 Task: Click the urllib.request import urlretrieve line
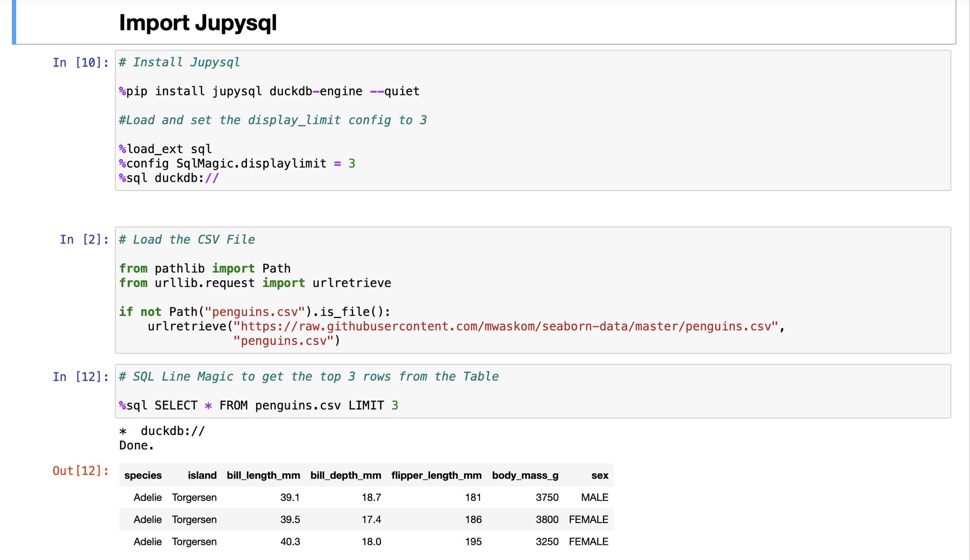point(255,283)
